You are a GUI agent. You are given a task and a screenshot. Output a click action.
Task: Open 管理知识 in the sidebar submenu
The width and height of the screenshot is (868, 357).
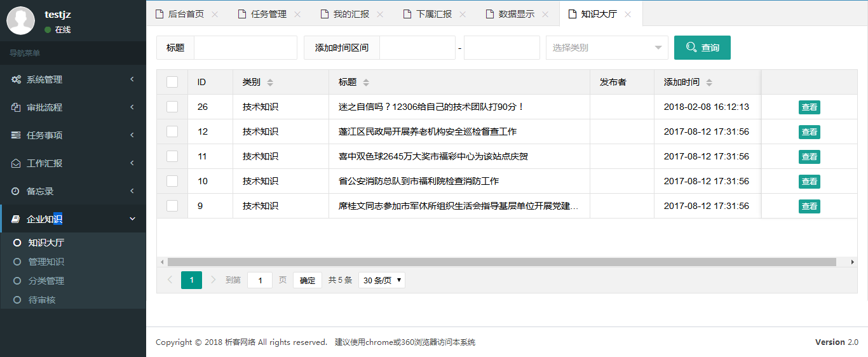click(x=46, y=262)
